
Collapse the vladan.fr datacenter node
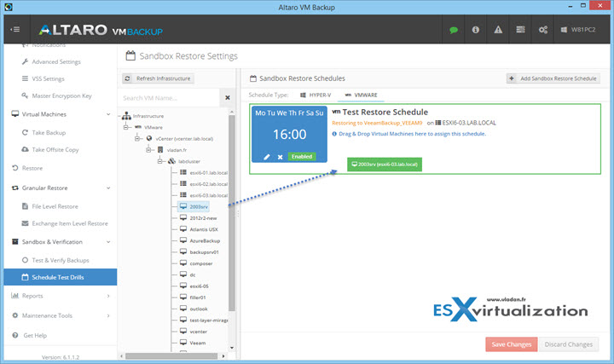click(148, 150)
